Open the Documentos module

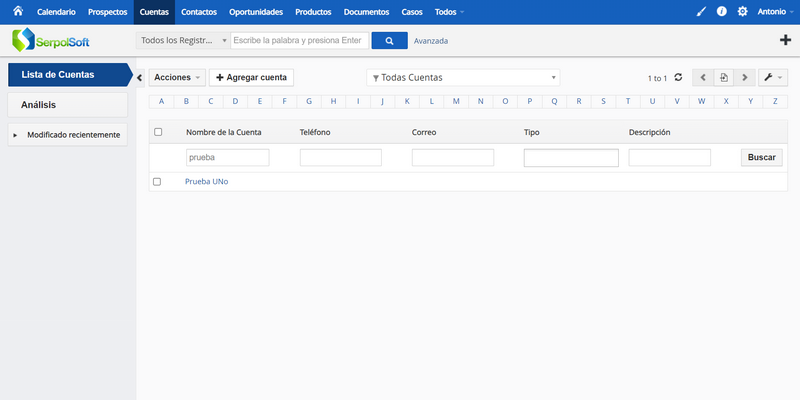pos(366,12)
